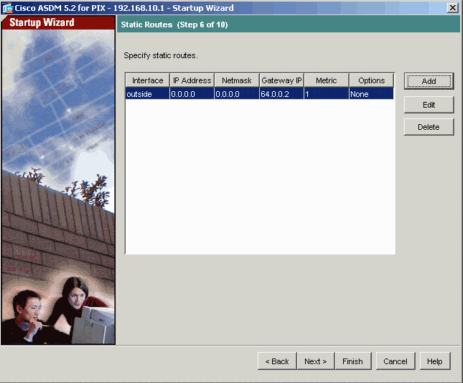Click the Options column header
This screenshot has width=463, height=383.
371,80
